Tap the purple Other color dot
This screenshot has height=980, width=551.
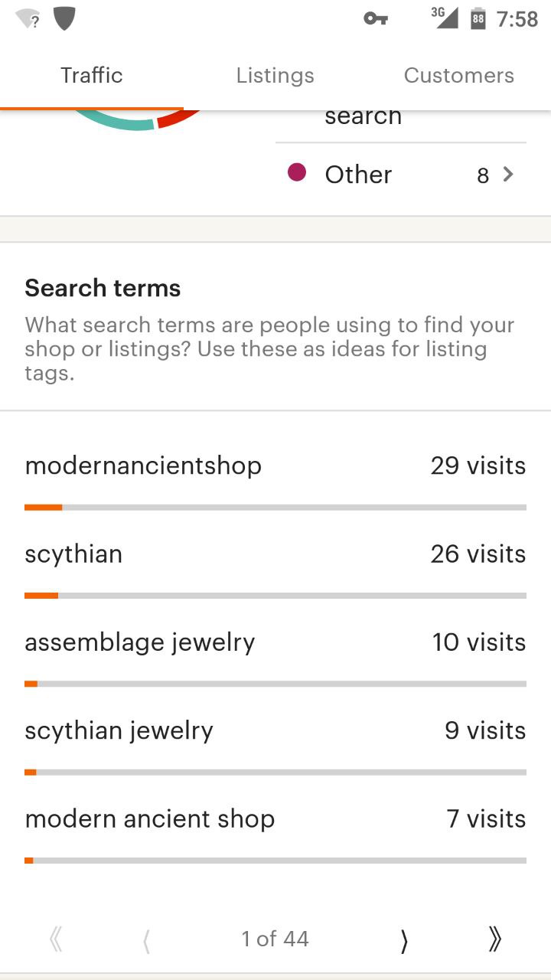(297, 172)
